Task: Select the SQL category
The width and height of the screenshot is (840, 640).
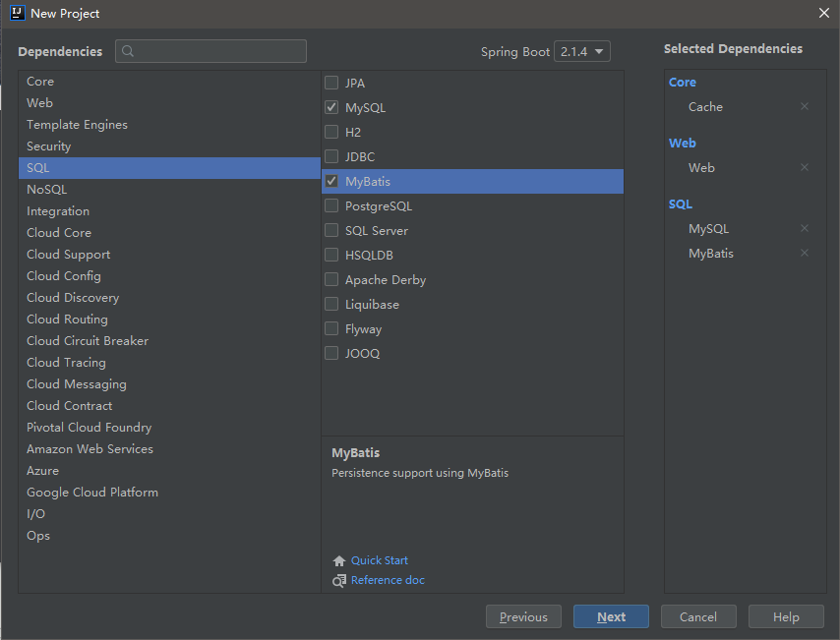Action: [169, 168]
